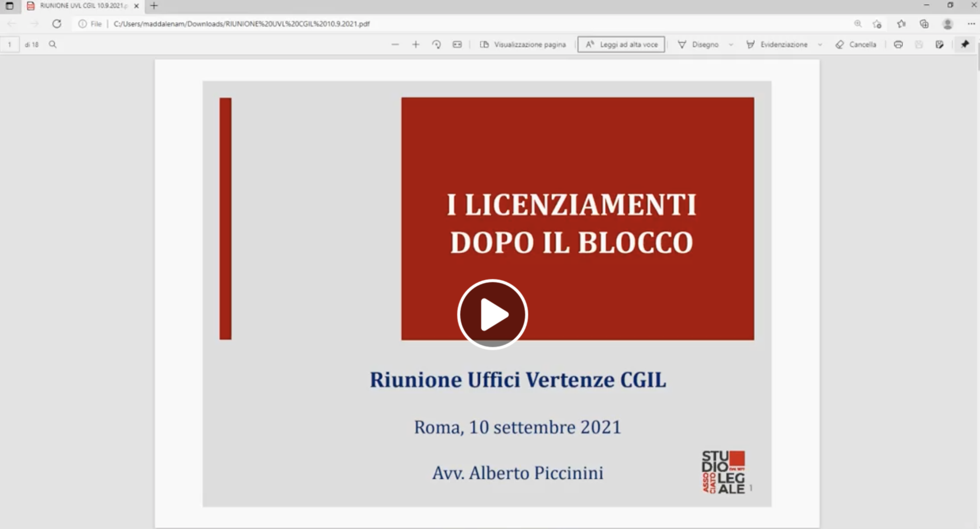The width and height of the screenshot is (980, 529).
Task: Open the address bar zoom indicator
Action: click(858, 24)
